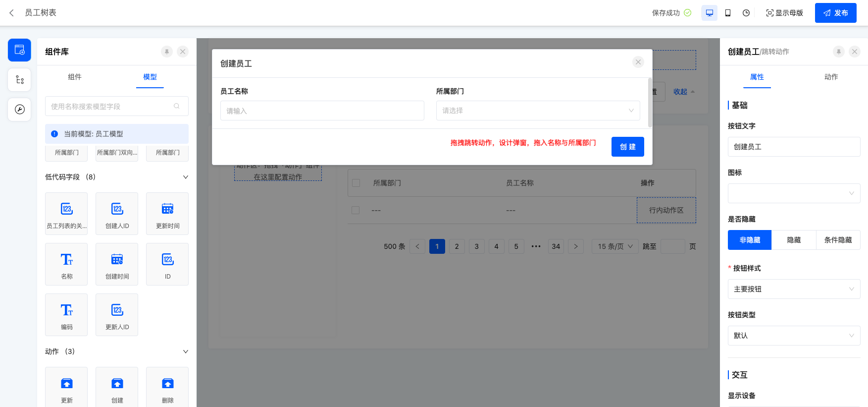Pin the 组件库 panel
The width and height of the screenshot is (868, 407).
tap(167, 52)
